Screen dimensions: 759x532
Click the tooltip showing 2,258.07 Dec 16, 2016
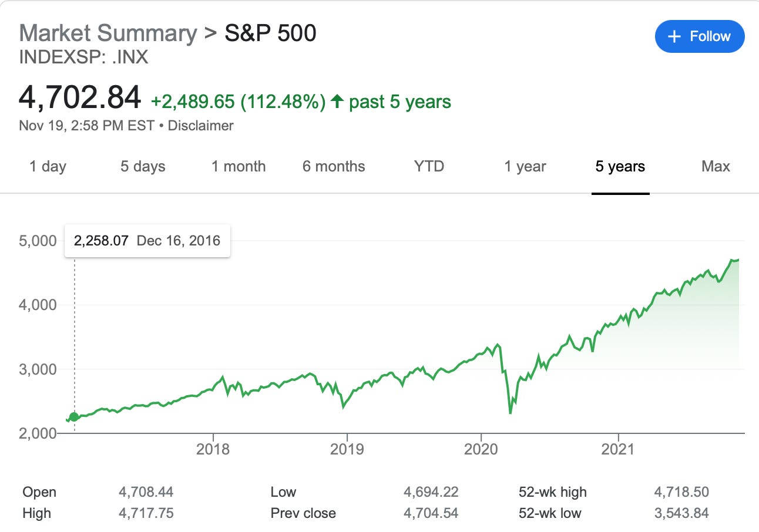147,240
